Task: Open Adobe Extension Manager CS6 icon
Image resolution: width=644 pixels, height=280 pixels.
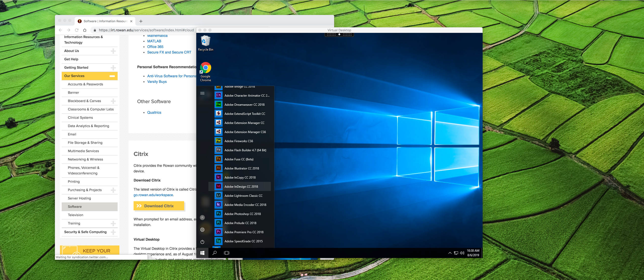Action: (218, 132)
